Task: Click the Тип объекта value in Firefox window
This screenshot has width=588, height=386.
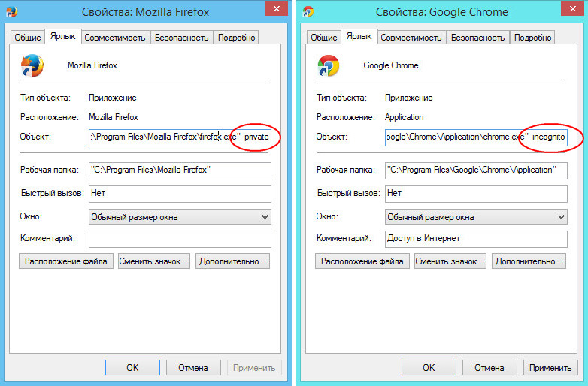Action: (x=113, y=98)
